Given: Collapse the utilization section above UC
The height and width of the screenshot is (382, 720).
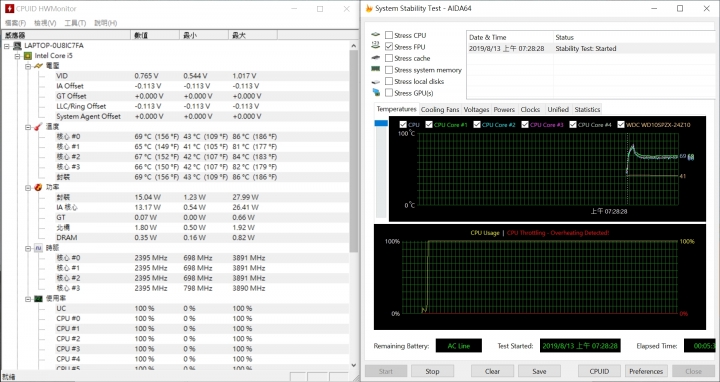Looking at the screenshot, I should (28, 298).
